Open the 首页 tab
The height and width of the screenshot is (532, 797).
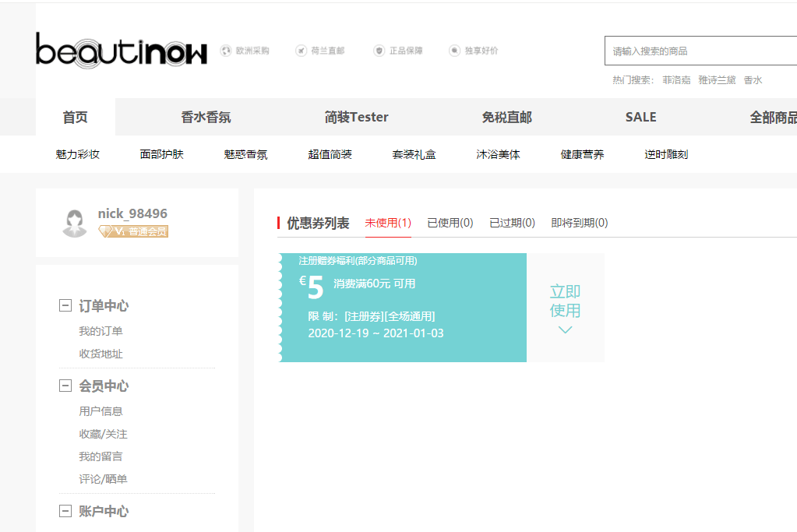point(76,117)
